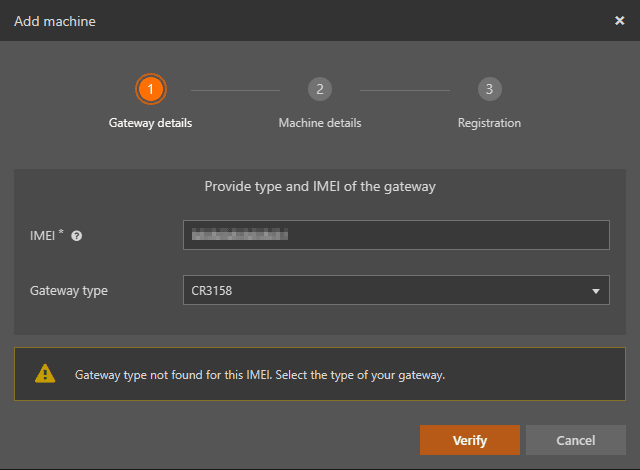Viewport: 640px width, 470px height.
Task: Click the Gateway type field label
Action: pyautogui.click(x=69, y=290)
